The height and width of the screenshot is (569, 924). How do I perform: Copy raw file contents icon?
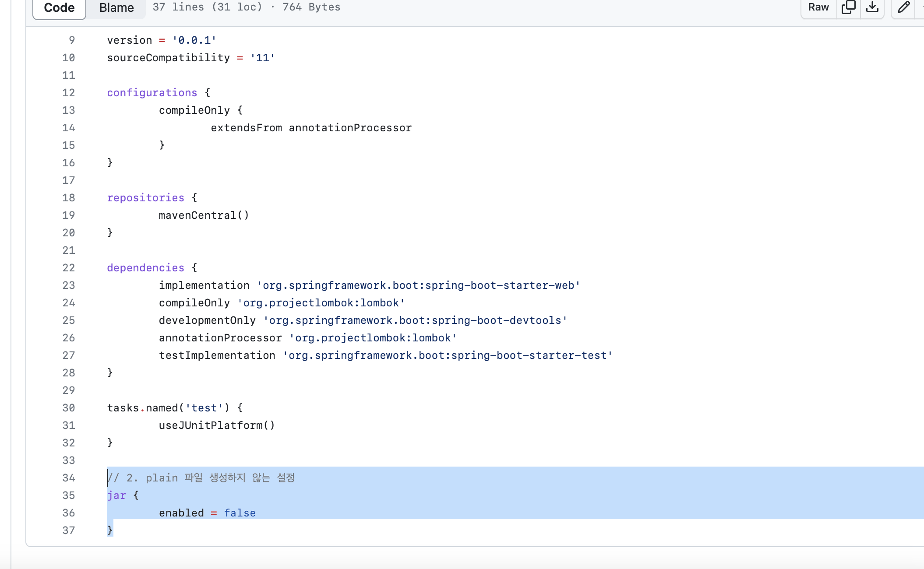pos(848,7)
